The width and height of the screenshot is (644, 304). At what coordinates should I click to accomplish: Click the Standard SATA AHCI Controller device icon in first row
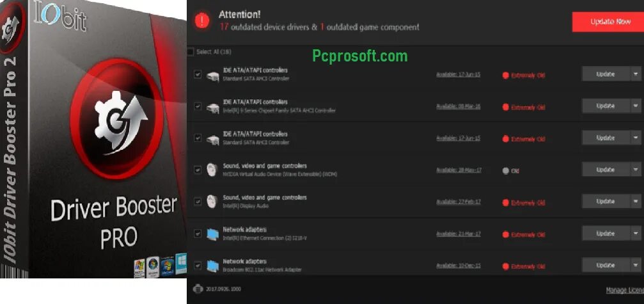pyautogui.click(x=212, y=75)
